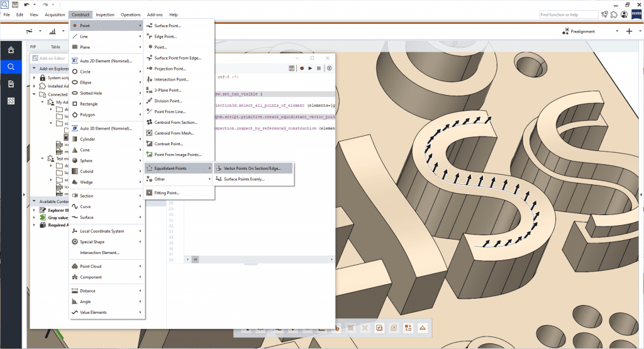Click the Record script icon
This screenshot has width=644, height=349.
[302, 68]
